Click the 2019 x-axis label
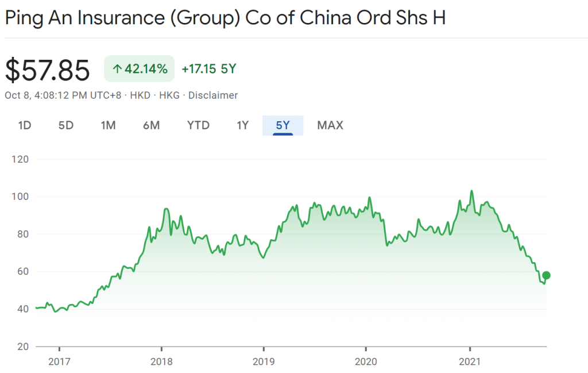588x373 pixels. click(264, 362)
